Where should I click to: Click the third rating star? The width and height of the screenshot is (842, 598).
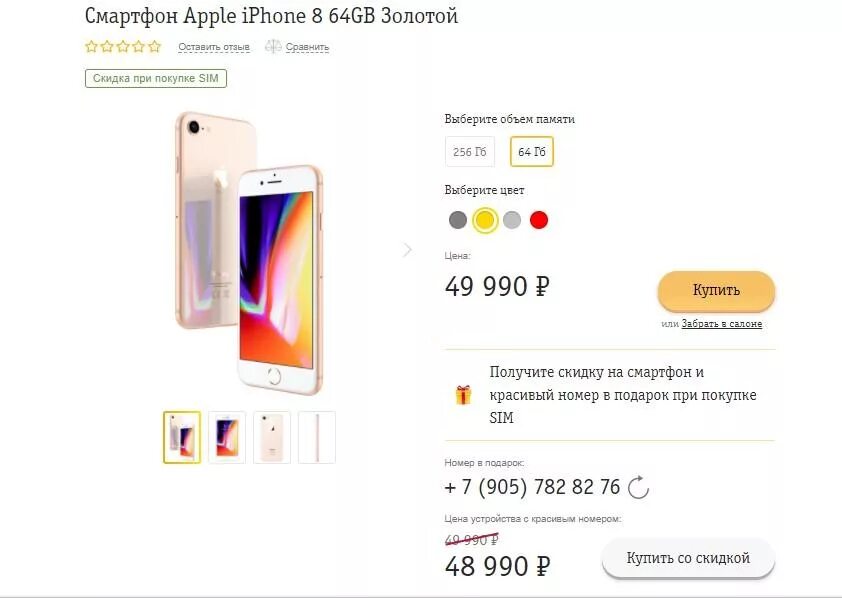tap(123, 46)
